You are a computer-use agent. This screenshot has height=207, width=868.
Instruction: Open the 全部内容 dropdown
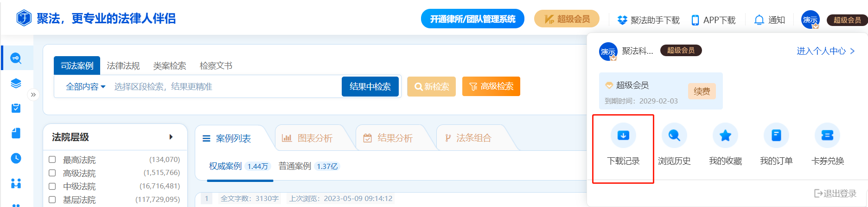pos(85,87)
